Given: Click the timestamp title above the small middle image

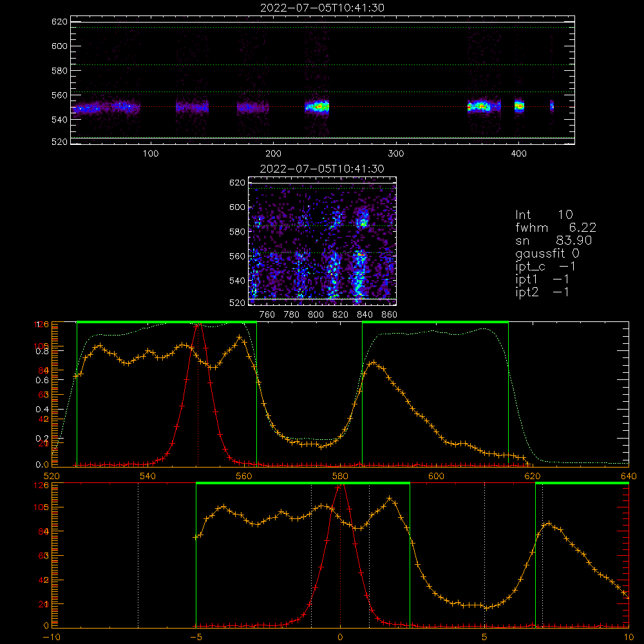Looking at the screenshot, I should pyautogui.click(x=322, y=169).
